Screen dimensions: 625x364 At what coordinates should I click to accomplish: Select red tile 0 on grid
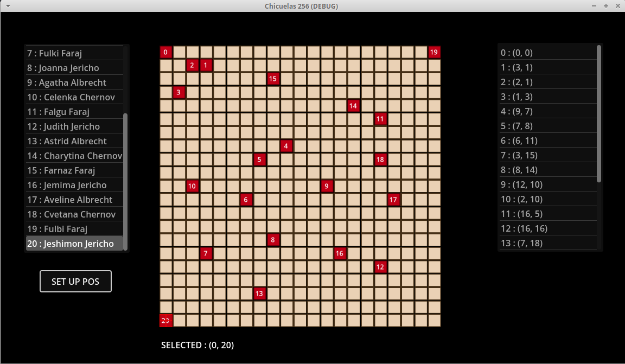[166, 52]
